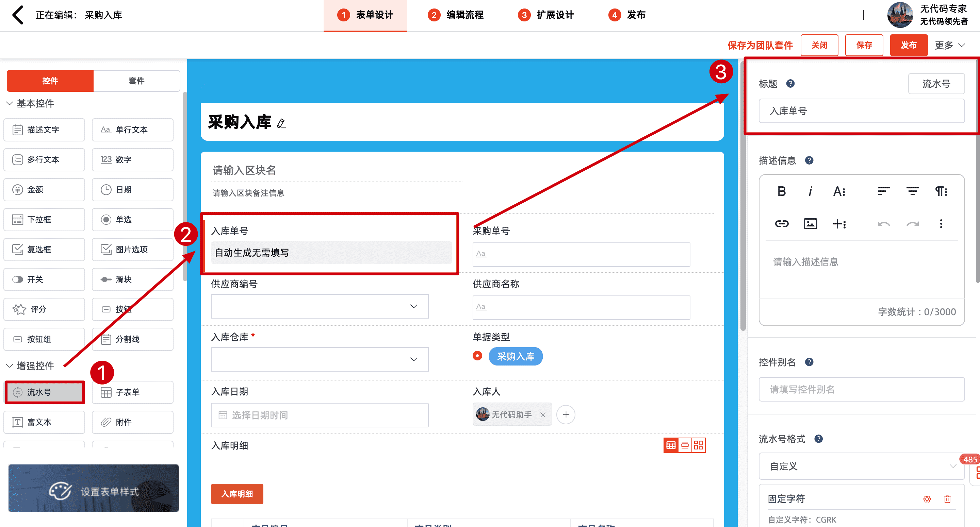Image resolution: width=980 pixels, height=527 pixels.
Task: Open the 供应商编号 dropdown
Action: coord(320,306)
